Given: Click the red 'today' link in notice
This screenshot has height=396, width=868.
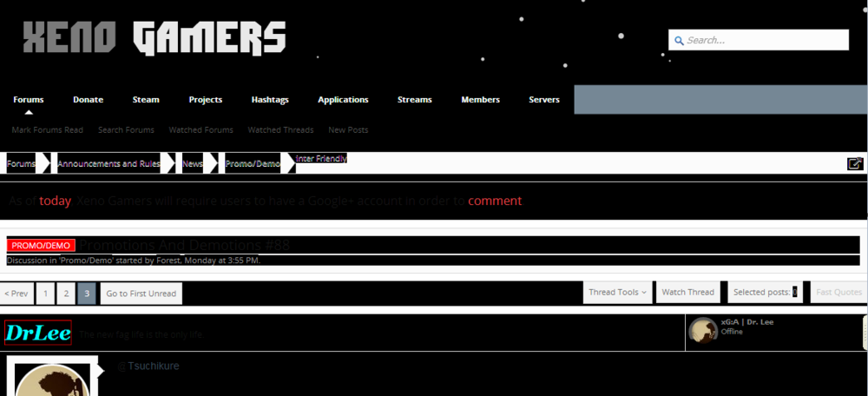Looking at the screenshot, I should 55,201.
